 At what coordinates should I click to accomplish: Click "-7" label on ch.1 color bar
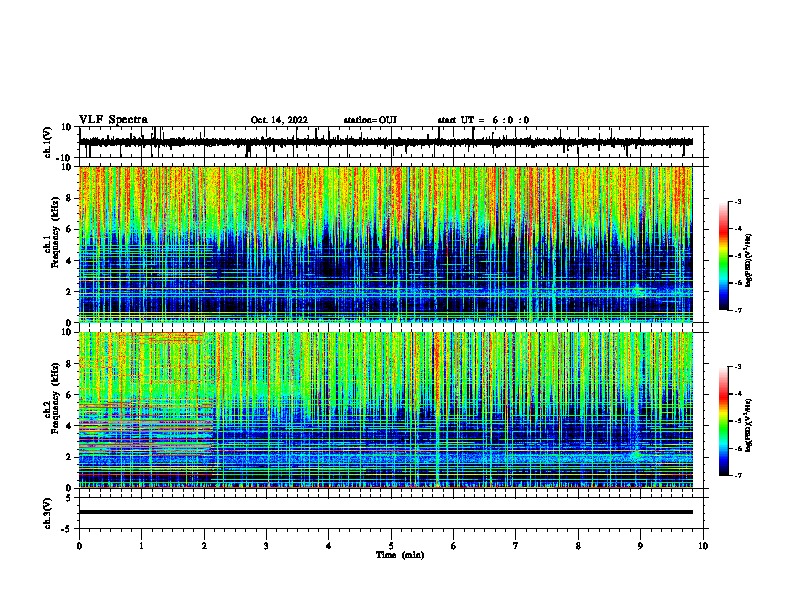[738, 310]
